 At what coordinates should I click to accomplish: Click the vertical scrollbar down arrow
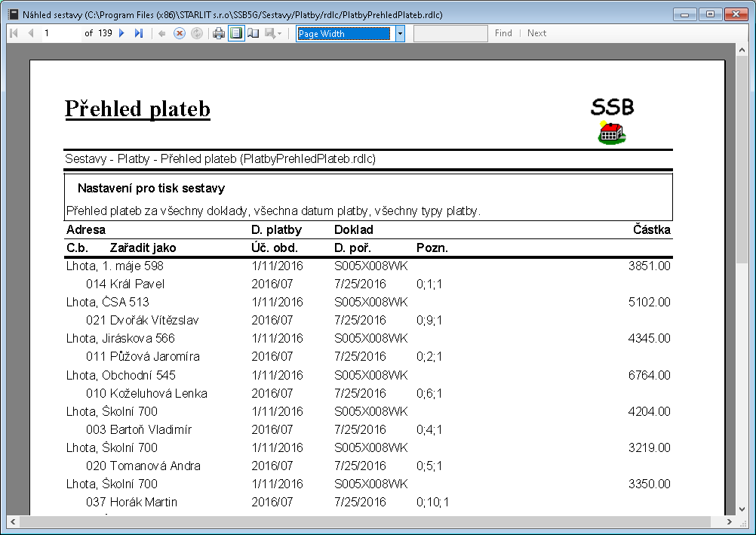742,508
